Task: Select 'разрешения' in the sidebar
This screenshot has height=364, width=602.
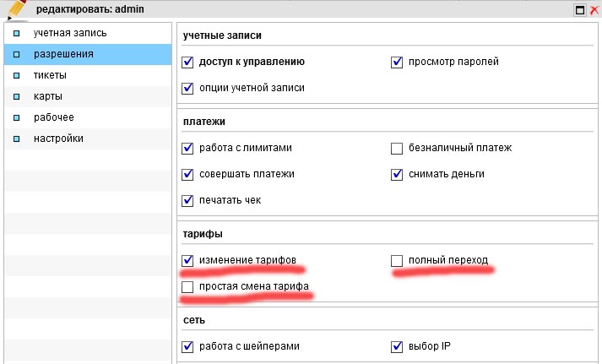Action: [62, 54]
